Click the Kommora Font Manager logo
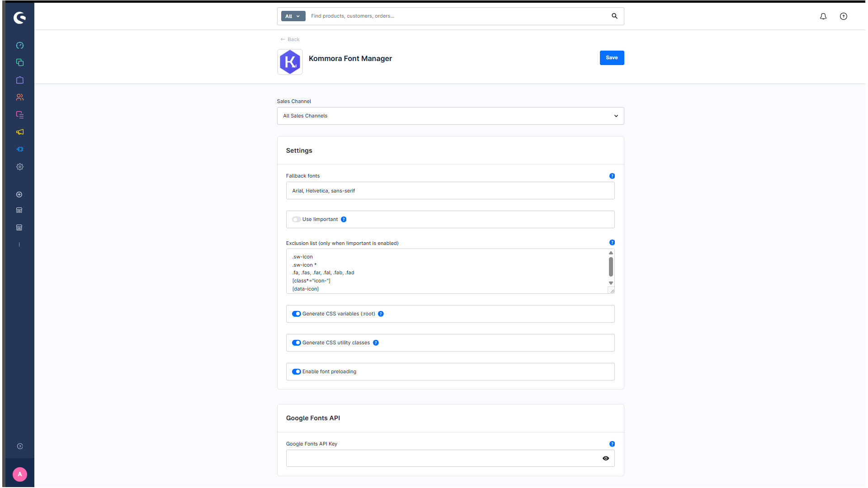Screen dimensions: 868x488 click(x=290, y=62)
